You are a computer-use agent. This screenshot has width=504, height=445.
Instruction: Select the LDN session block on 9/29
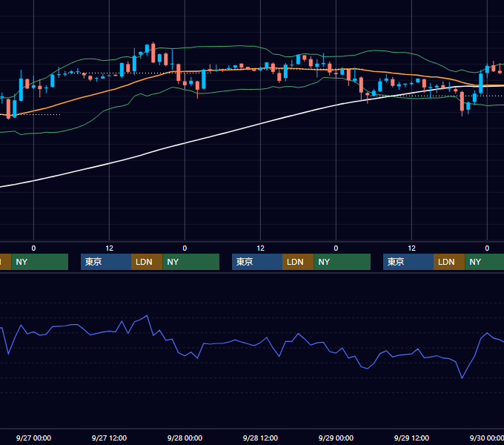449,262
